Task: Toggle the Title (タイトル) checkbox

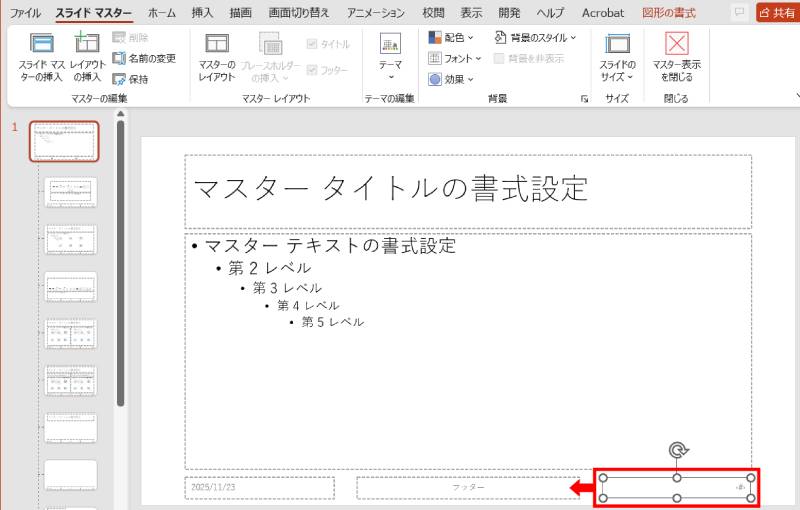Action: pyautogui.click(x=312, y=44)
